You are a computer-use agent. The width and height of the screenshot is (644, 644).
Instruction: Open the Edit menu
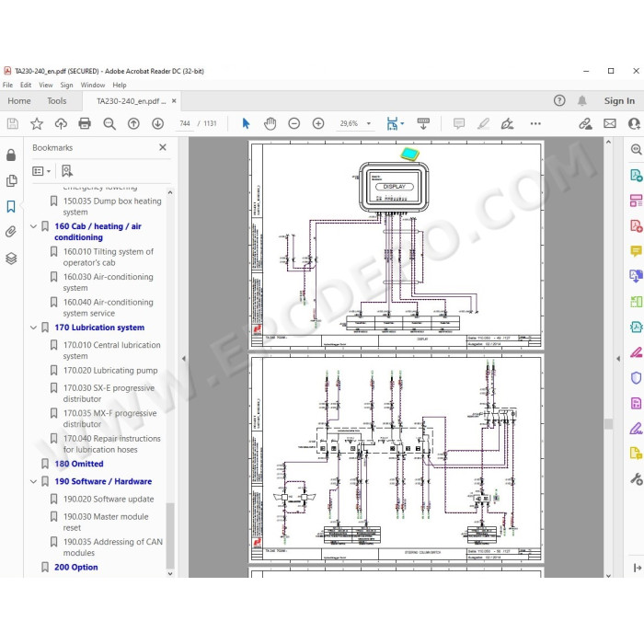tap(26, 85)
